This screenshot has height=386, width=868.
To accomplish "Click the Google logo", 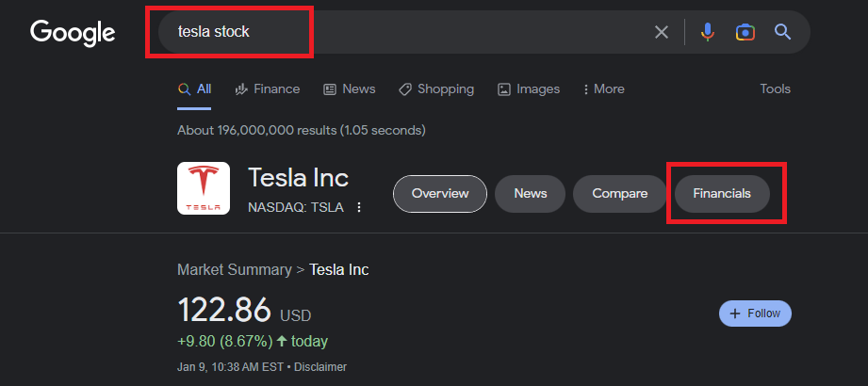I will pyautogui.click(x=73, y=32).
